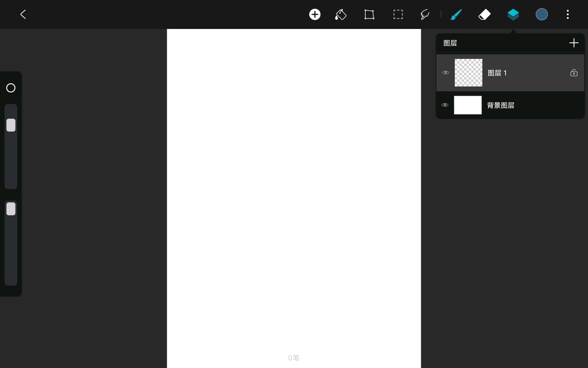The height and width of the screenshot is (368, 588).
Task: Add a new layer with plus
Action: click(574, 43)
